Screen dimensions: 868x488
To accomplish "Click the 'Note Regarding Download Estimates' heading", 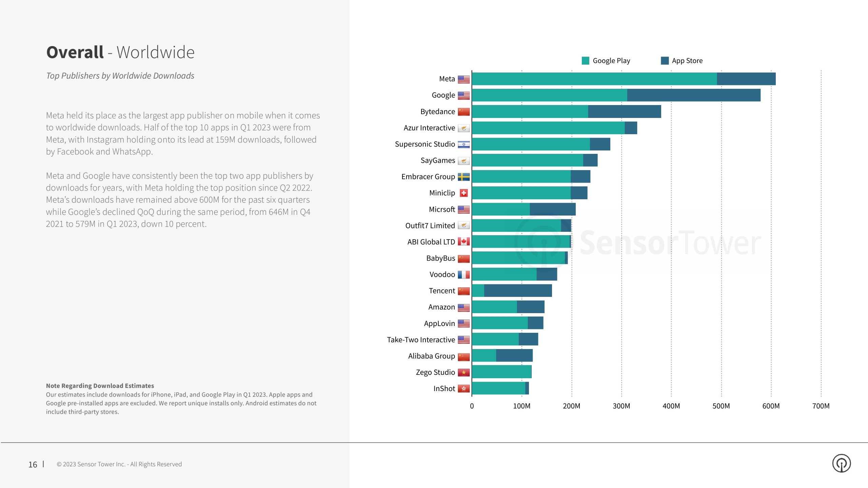I will [x=100, y=386].
